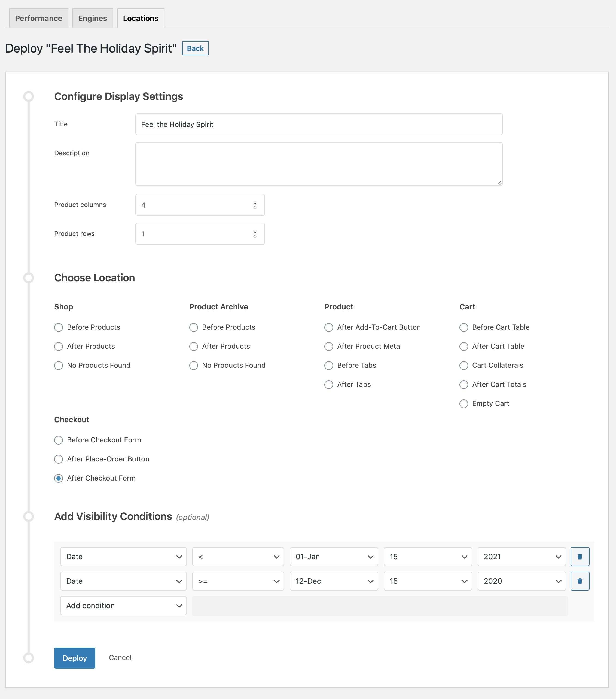Select Product Archive Before Products radio
The height and width of the screenshot is (699, 616).
pyautogui.click(x=193, y=327)
